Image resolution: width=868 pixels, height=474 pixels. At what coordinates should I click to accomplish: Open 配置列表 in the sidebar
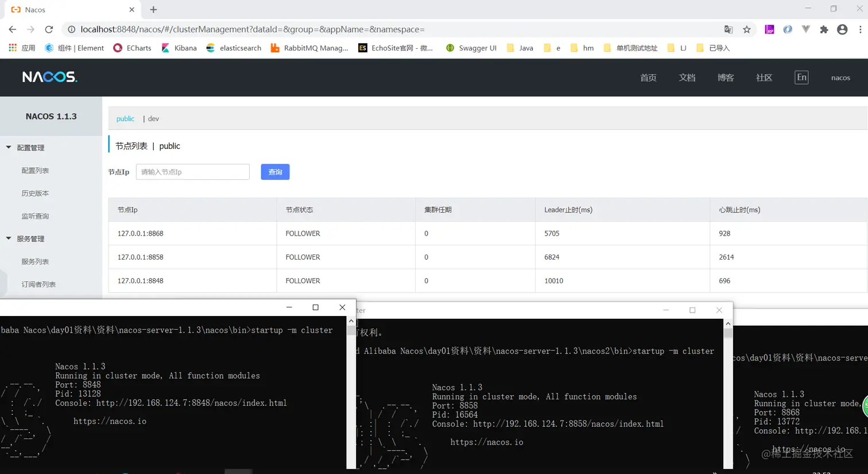click(x=35, y=171)
